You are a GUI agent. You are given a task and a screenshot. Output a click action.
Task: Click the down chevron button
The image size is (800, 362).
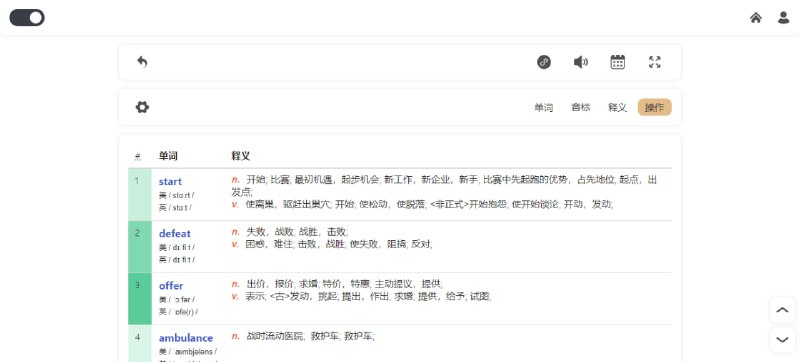(x=782, y=340)
